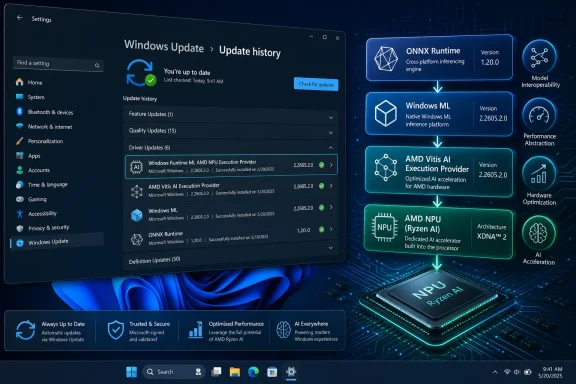Click the Accounts person icon

click(19, 170)
